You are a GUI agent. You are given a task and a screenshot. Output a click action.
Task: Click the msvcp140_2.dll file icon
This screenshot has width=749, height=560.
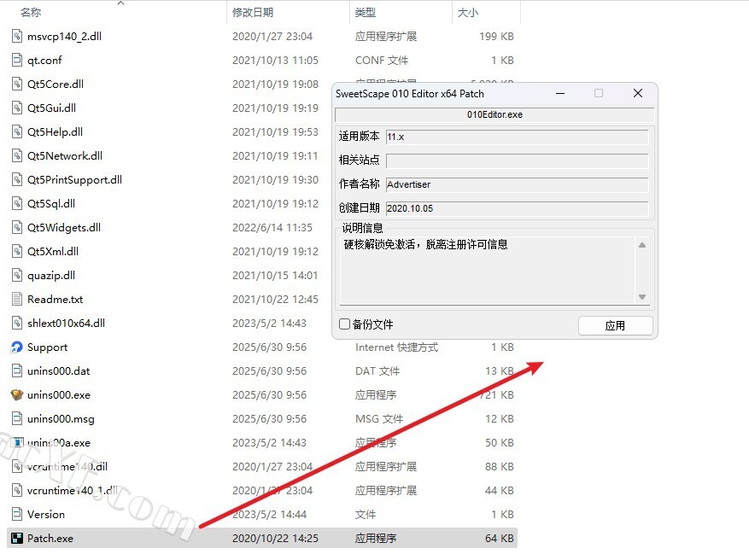(17, 37)
